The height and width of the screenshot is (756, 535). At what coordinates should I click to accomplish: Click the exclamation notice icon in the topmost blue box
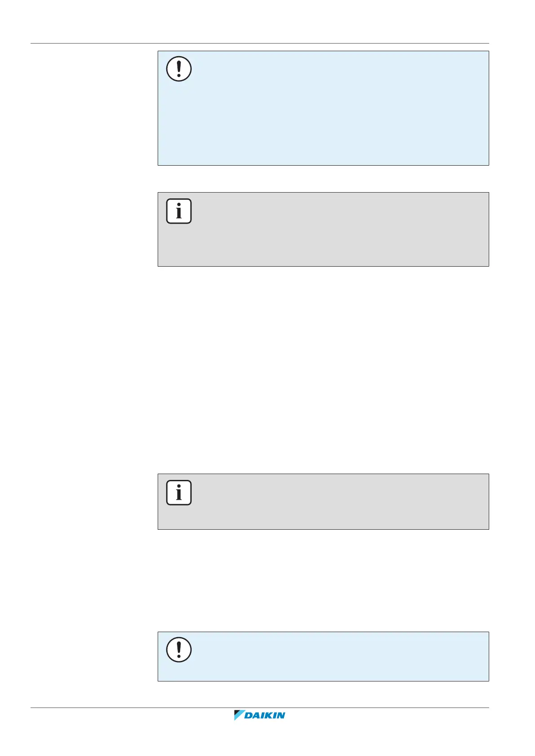pos(179,69)
